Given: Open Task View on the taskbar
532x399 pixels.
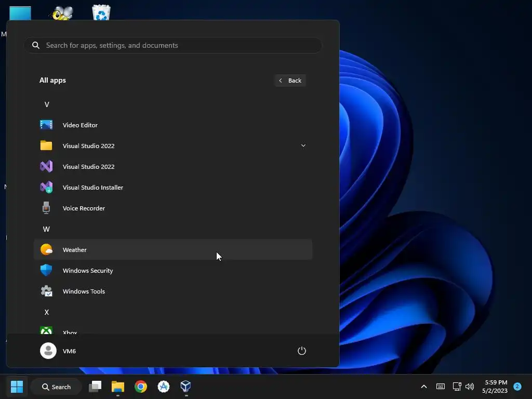Looking at the screenshot, I should pos(95,387).
